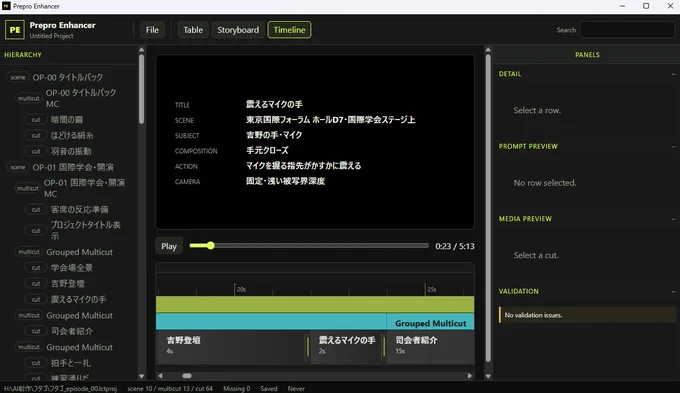This screenshot has height=393, width=680.
Task: Select the cut プロジェクトタイトル表示
Action: coord(85,230)
